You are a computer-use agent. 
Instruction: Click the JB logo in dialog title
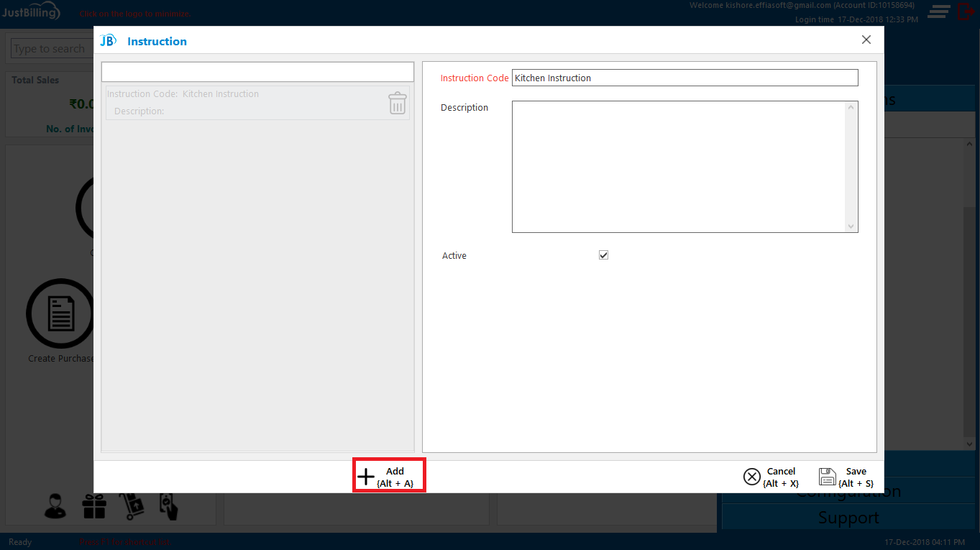(108, 41)
